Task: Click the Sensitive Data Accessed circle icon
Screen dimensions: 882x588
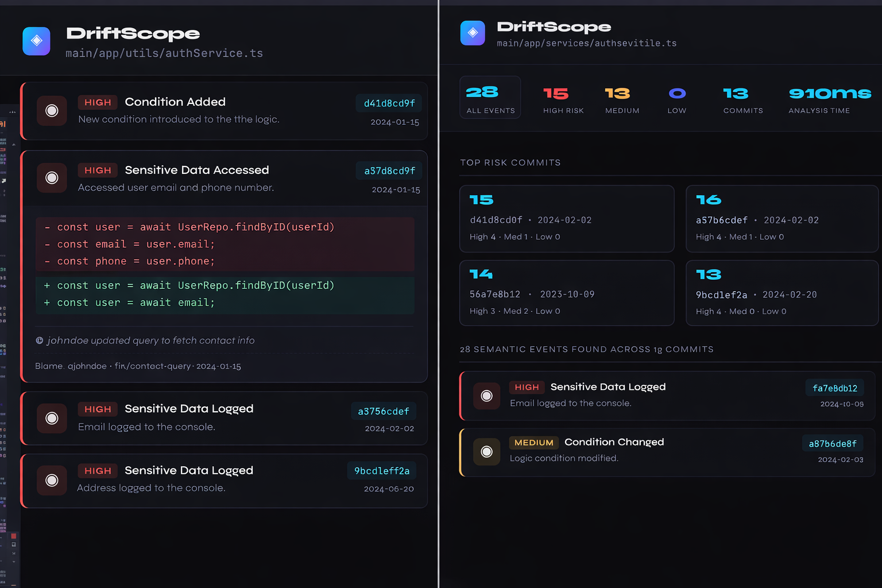Action: point(52,178)
